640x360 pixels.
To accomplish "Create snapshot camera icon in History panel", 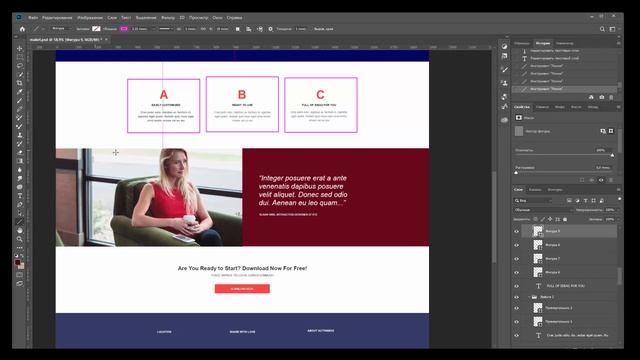I will (601, 97).
